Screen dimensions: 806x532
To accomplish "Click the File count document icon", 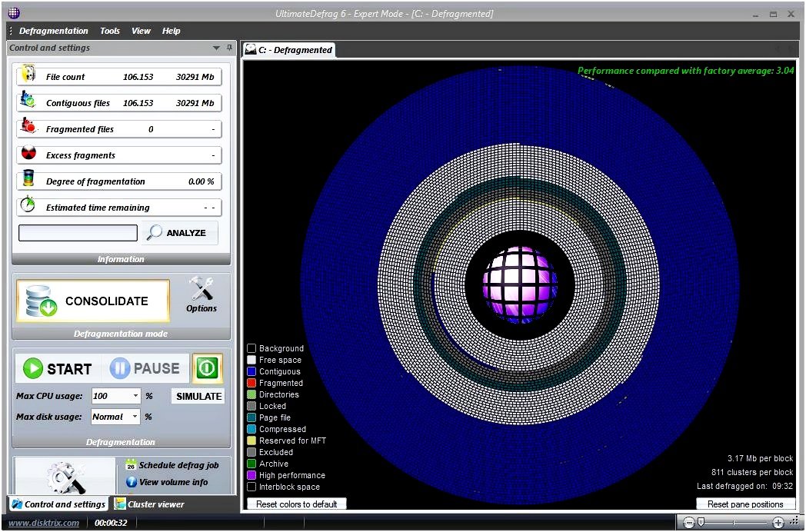I will tap(28, 75).
